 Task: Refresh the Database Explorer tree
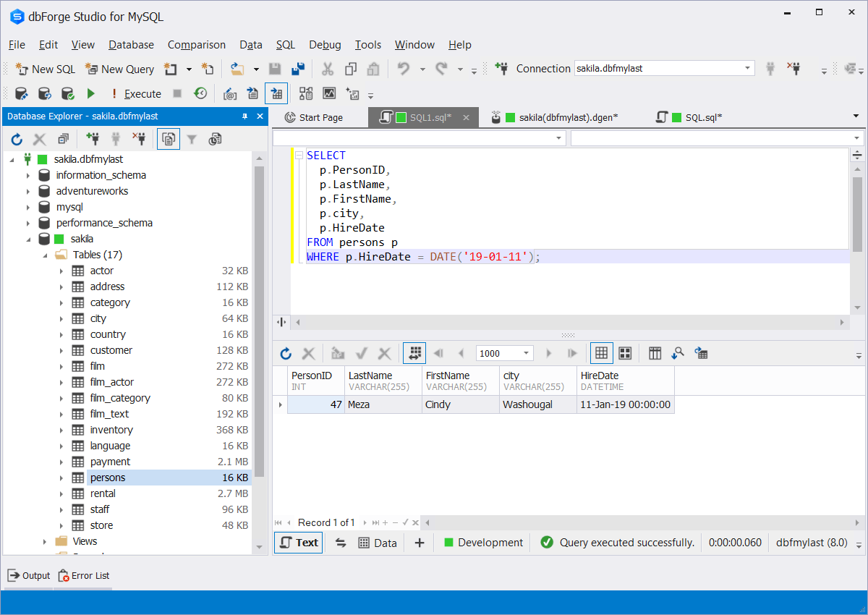pyautogui.click(x=17, y=138)
